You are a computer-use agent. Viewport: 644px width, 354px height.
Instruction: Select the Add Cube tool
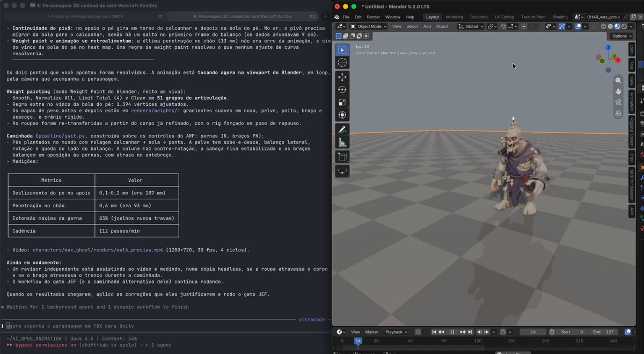(342, 157)
